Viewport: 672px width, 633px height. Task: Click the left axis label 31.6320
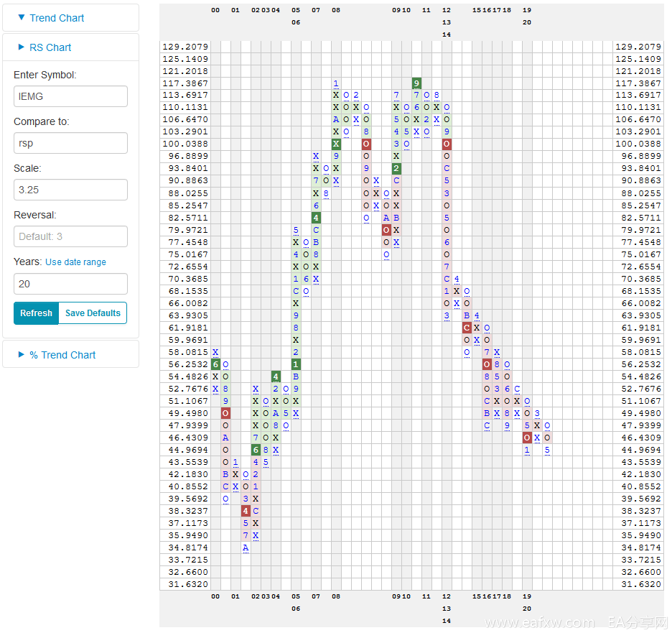click(188, 584)
